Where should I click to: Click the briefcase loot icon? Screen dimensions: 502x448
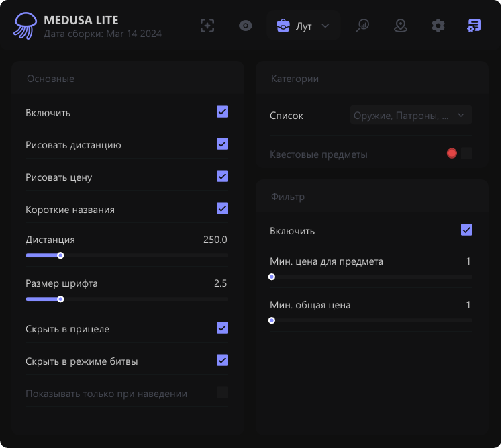(283, 26)
